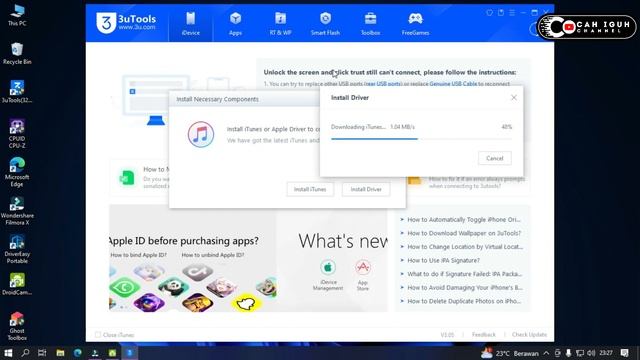Click the taskbar clock 23:27
Viewport: 640px width, 360px height.
pos(606,353)
